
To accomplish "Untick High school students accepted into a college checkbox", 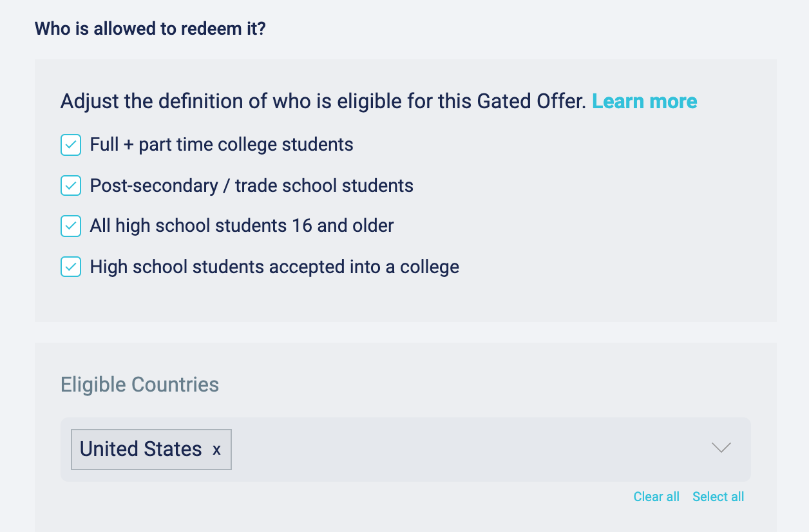I will [71, 267].
